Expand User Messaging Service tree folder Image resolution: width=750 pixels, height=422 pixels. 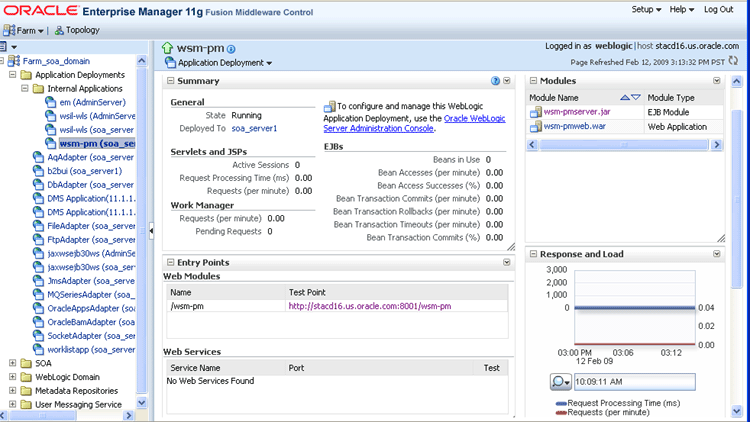coord(12,404)
